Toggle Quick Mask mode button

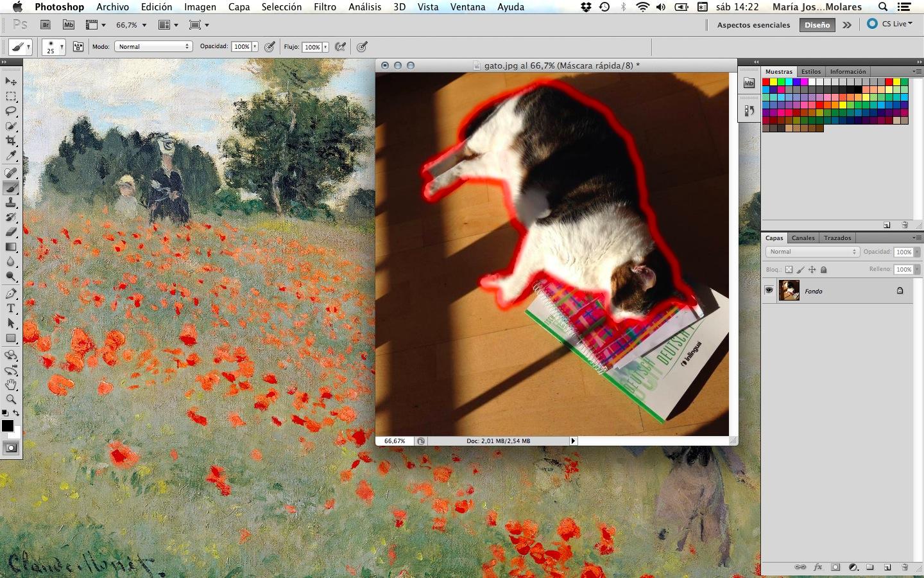(x=11, y=448)
